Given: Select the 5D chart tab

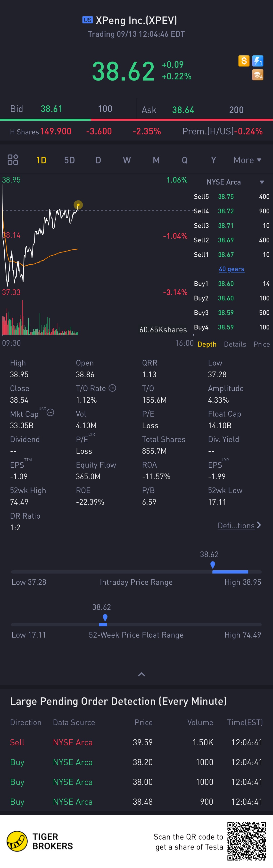Looking at the screenshot, I should pyautogui.click(x=69, y=160).
